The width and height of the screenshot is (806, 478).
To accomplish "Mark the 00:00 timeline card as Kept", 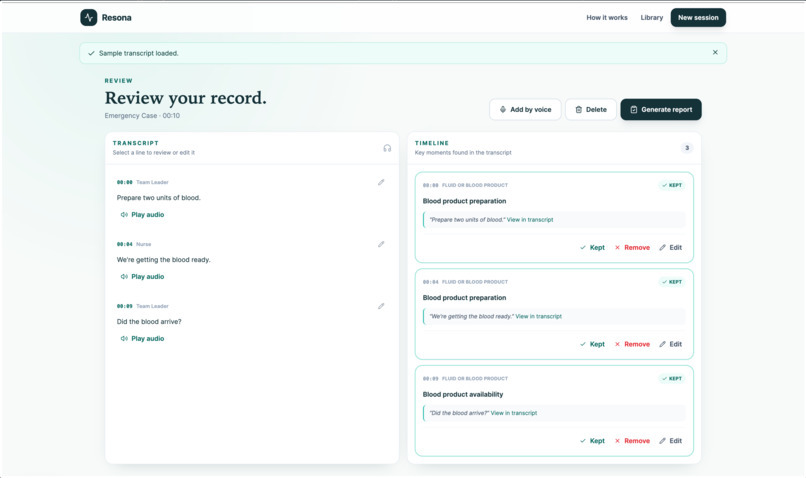I will click(592, 248).
